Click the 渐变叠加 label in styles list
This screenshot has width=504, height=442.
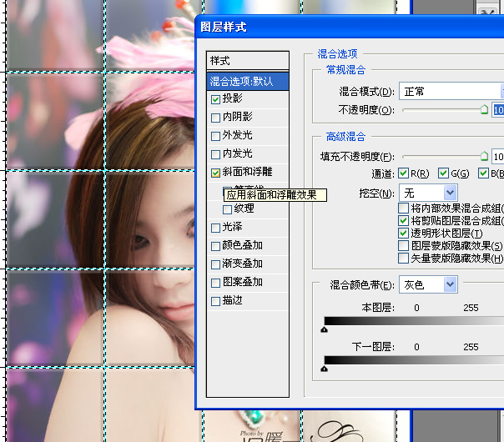pos(242,264)
